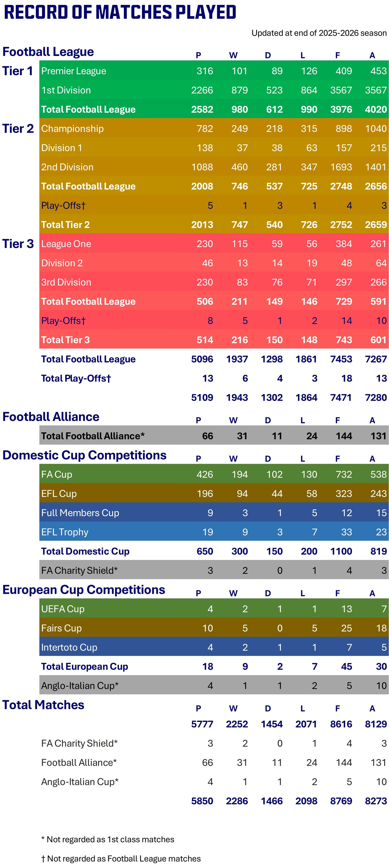Viewport: 389px width, 868px height.
Task: Select the Fairs Cup row label
Action: 61,628
